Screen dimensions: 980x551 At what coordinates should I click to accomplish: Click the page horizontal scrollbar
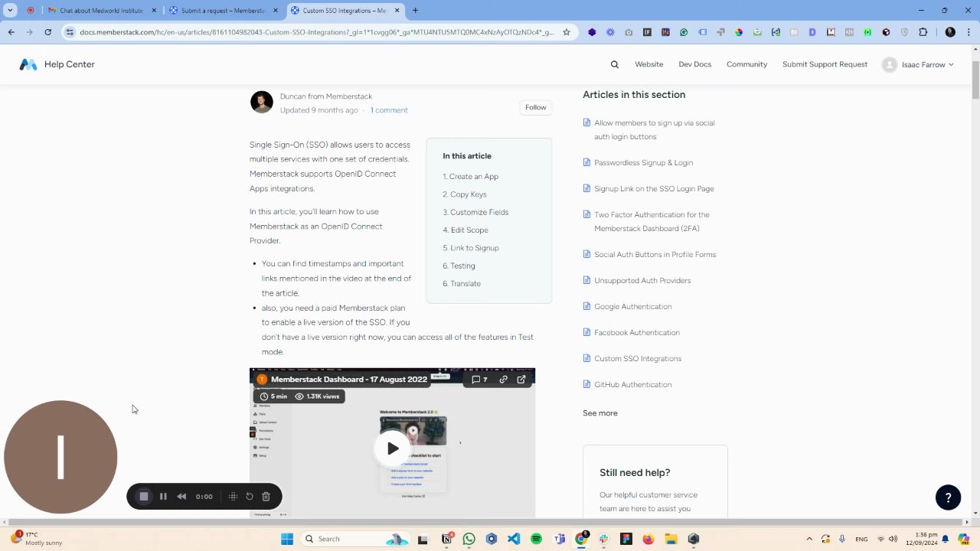485,523
